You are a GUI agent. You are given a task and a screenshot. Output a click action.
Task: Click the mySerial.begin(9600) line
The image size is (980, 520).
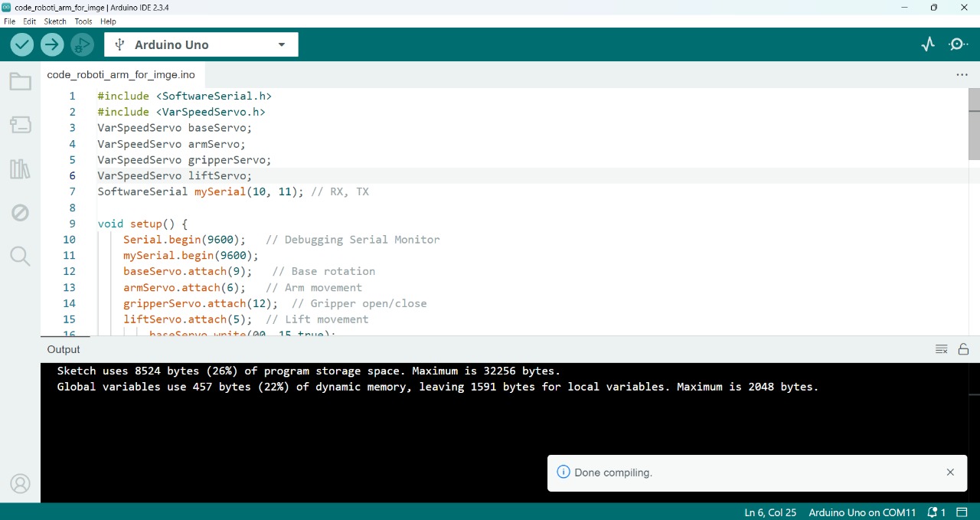tap(191, 256)
